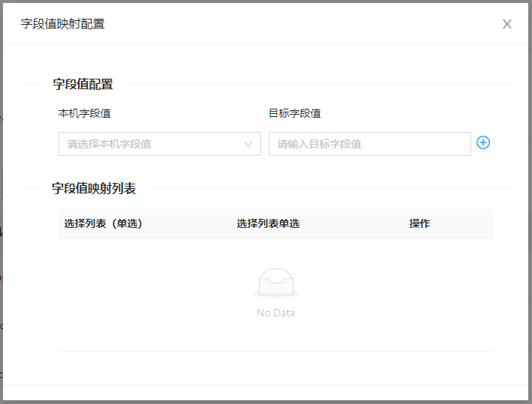Image resolution: width=532 pixels, height=404 pixels.
Task: Click empty header space between 选择列表单选 and 操作
Action: 353,223
